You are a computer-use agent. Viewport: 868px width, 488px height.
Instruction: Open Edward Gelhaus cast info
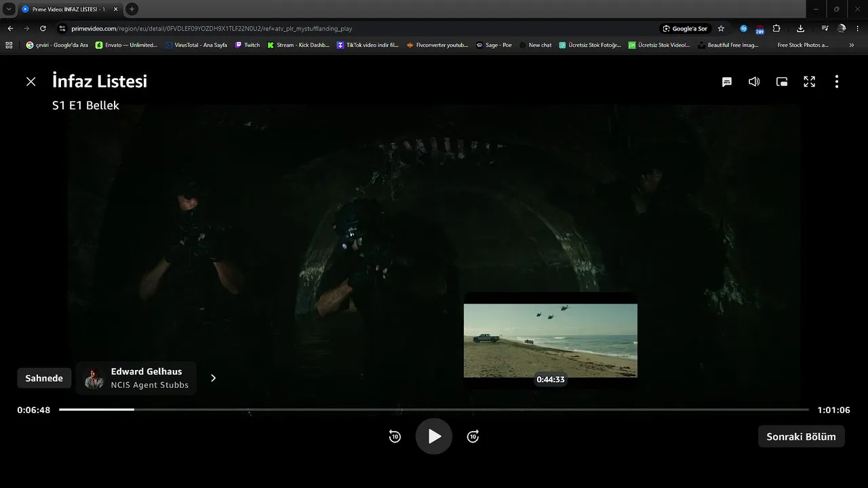136,378
